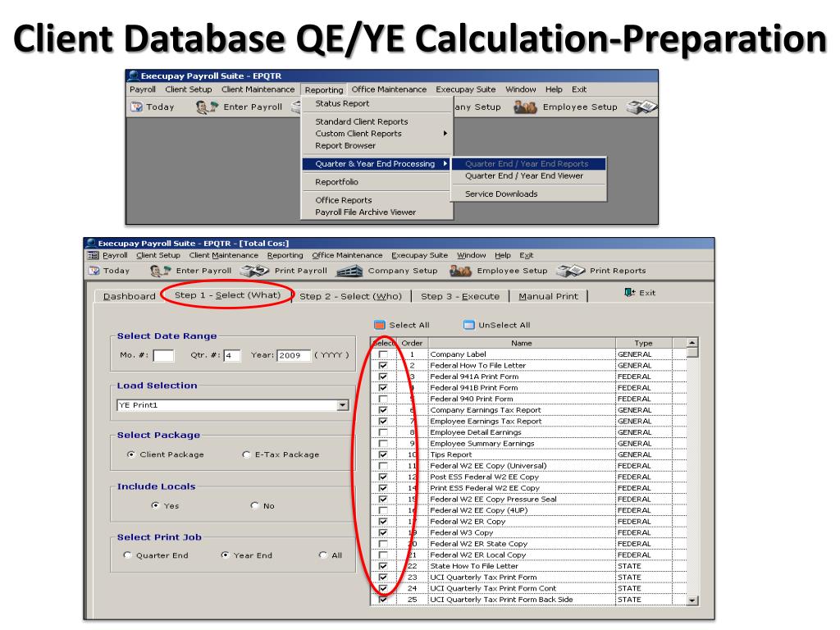Screen dimensions: 840x630
Task: Click the UnSelect All icon
Action: pos(468,325)
